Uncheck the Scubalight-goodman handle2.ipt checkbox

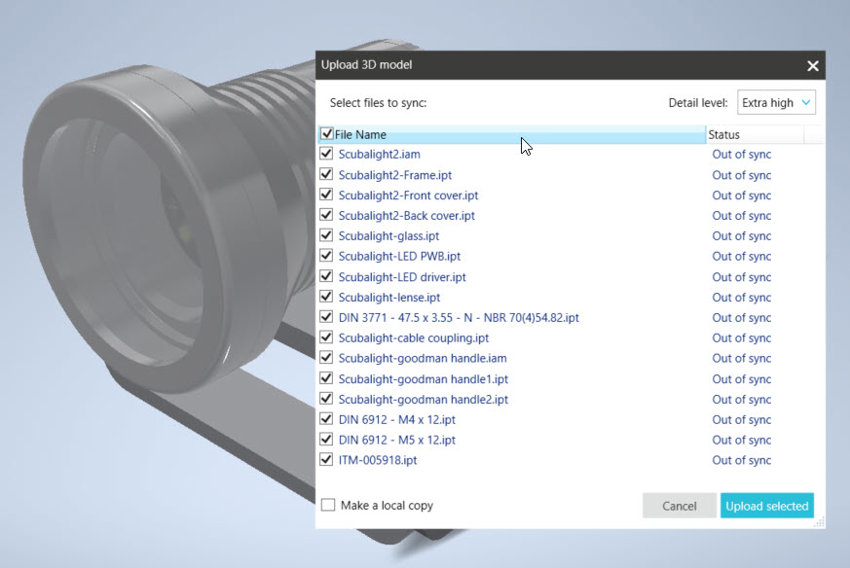(326, 398)
